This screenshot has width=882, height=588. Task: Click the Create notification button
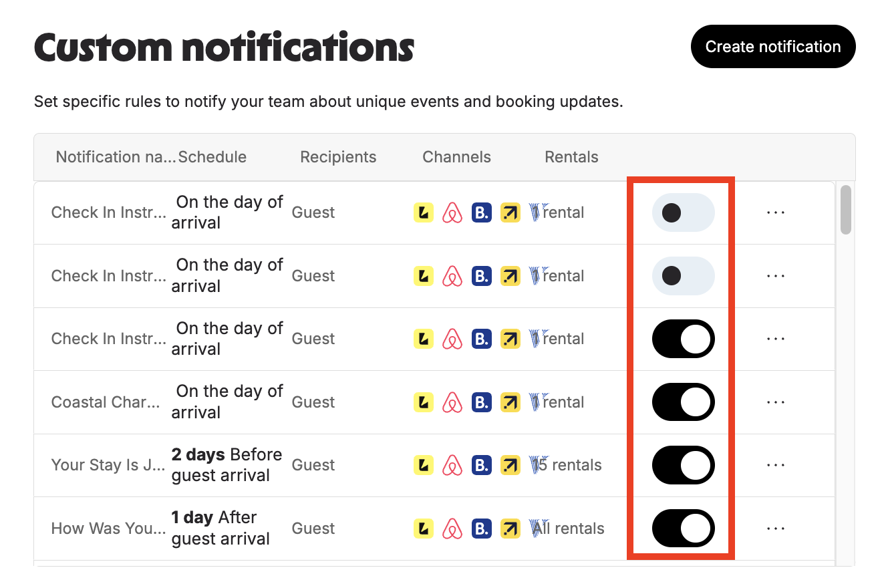coord(773,47)
